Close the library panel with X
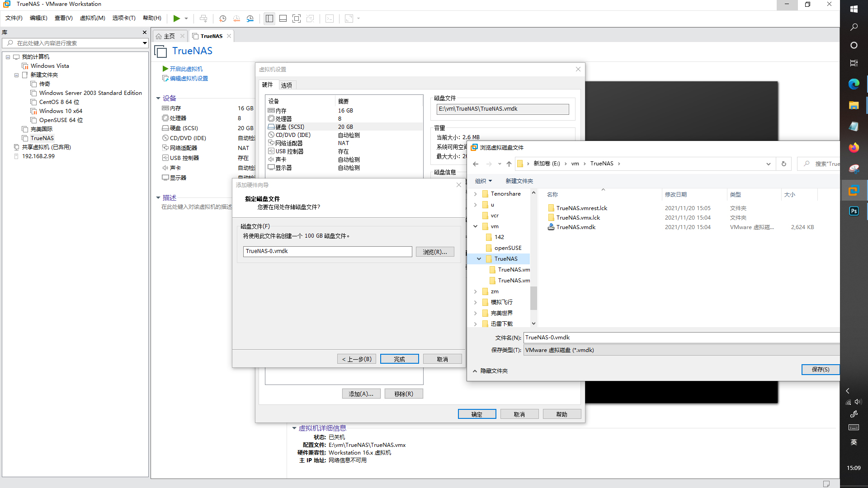 pos(145,33)
